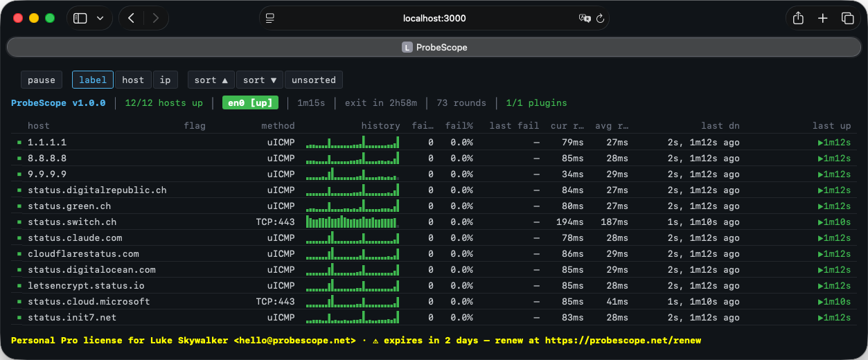
Task: Click the green status dot for 8.8.8.8
Action: click(x=20, y=159)
